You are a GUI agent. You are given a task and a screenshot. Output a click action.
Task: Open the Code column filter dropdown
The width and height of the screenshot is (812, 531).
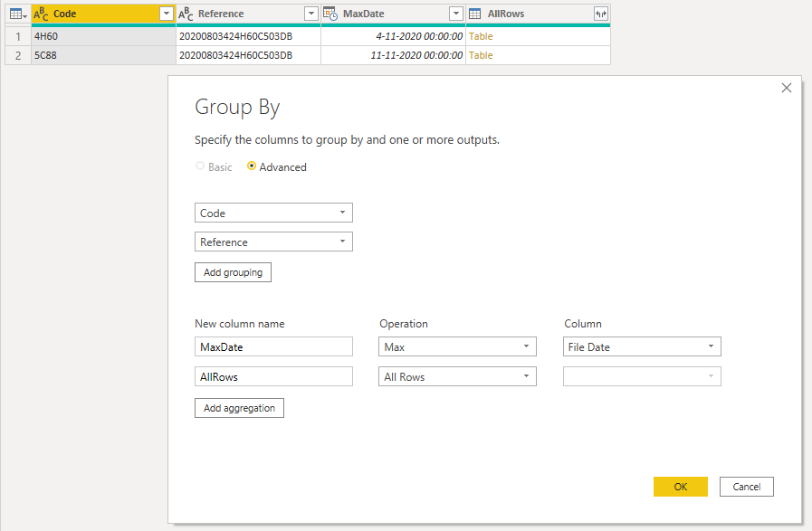click(166, 14)
